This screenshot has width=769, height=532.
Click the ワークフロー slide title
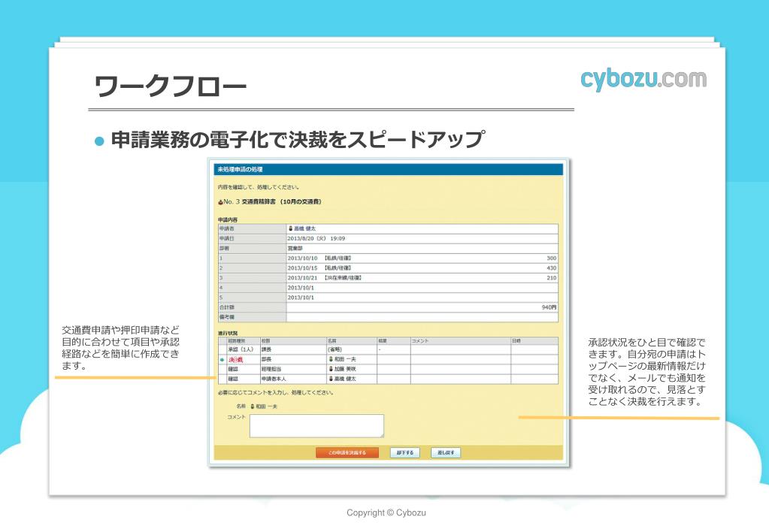(x=170, y=86)
